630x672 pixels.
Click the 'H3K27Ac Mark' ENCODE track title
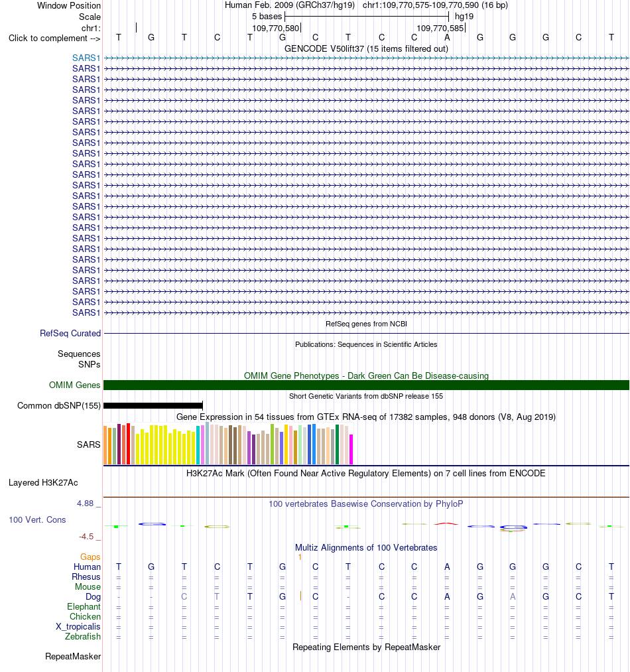[366, 474]
